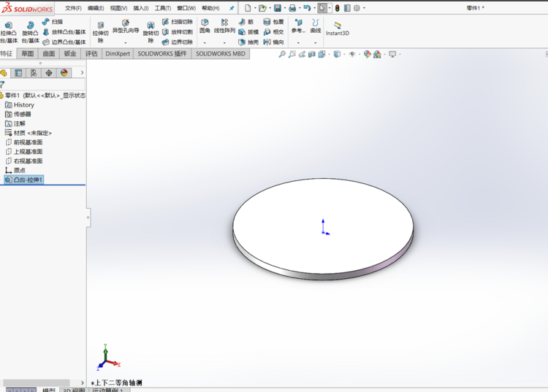The height and width of the screenshot is (392, 548).
Task: Open dropdown arrow under Fillet
Action: click(x=205, y=43)
